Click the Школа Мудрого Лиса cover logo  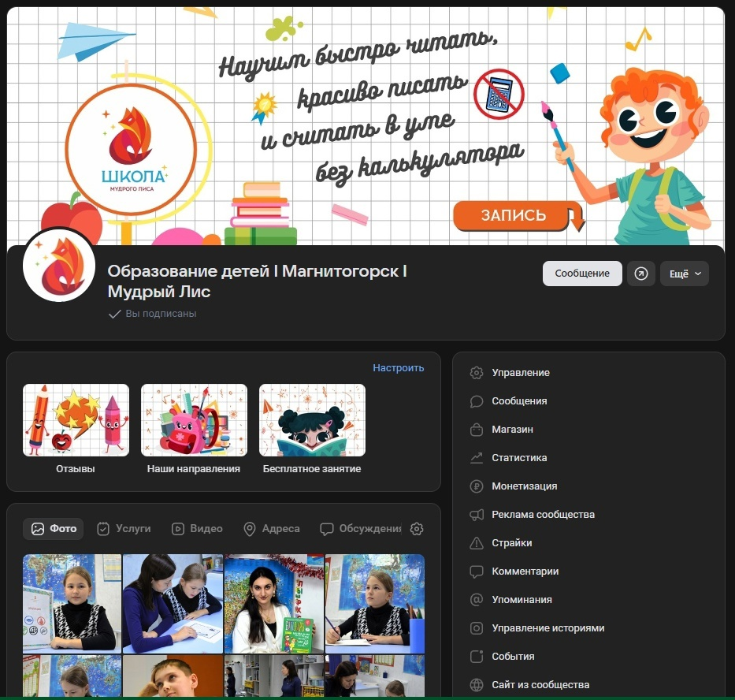(x=131, y=150)
